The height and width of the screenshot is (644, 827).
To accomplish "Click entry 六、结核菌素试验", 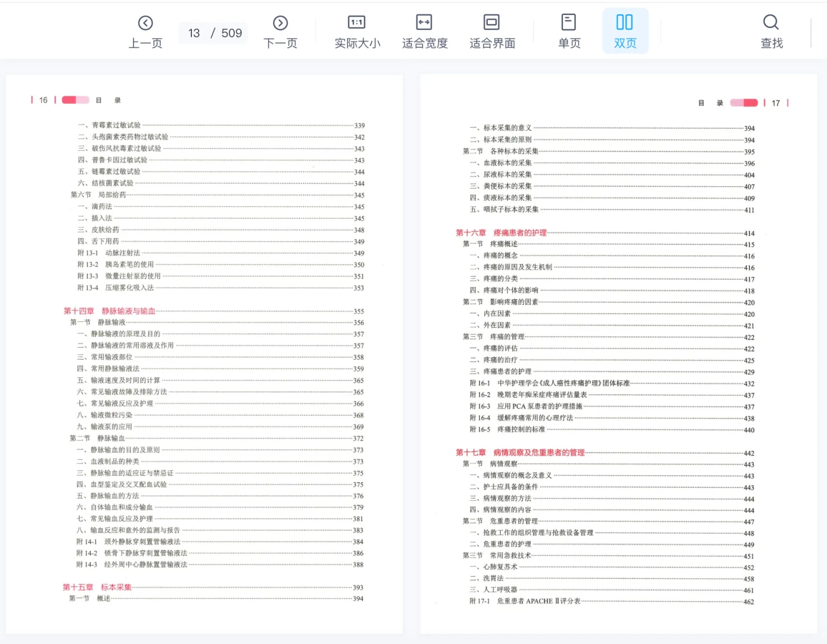I will (x=106, y=183).
